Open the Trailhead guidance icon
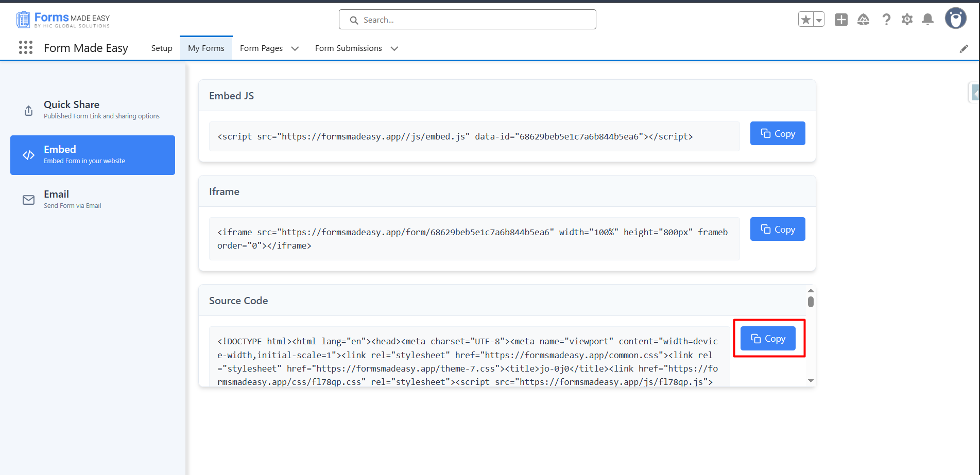This screenshot has height=475, width=980. (863, 20)
